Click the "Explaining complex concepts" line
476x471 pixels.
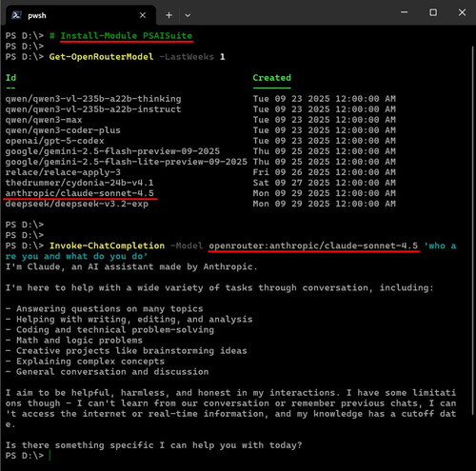(85, 361)
